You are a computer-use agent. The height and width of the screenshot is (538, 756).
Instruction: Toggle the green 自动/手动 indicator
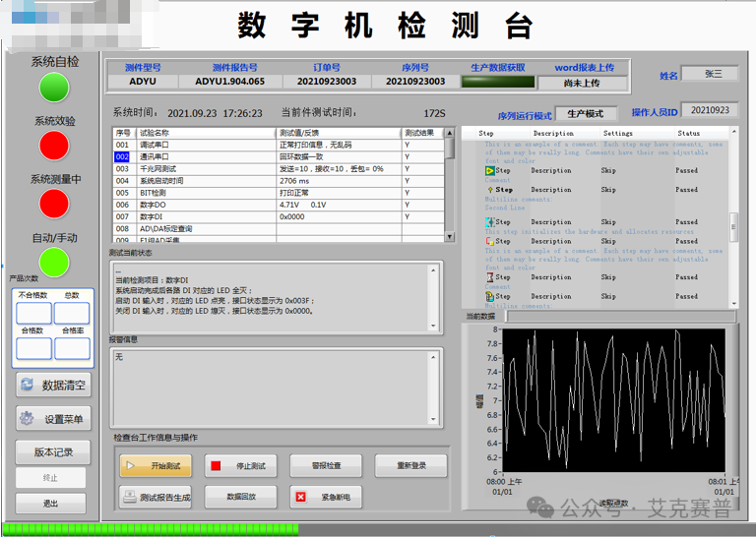(x=54, y=262)
